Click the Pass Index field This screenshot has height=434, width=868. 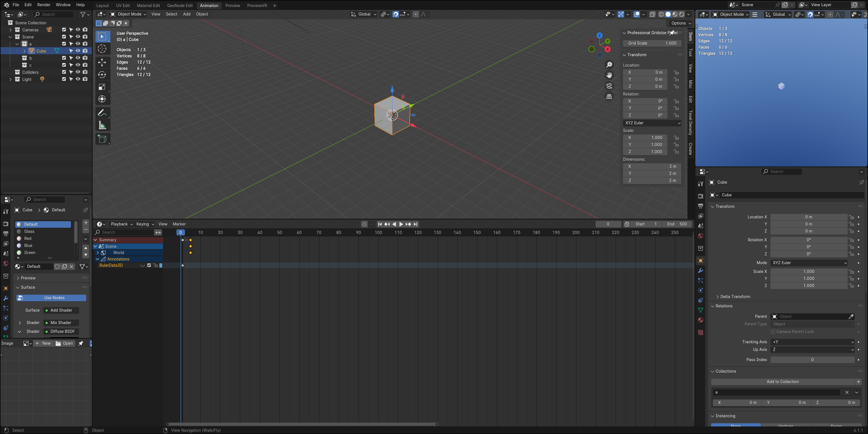(x=812, y=360)
